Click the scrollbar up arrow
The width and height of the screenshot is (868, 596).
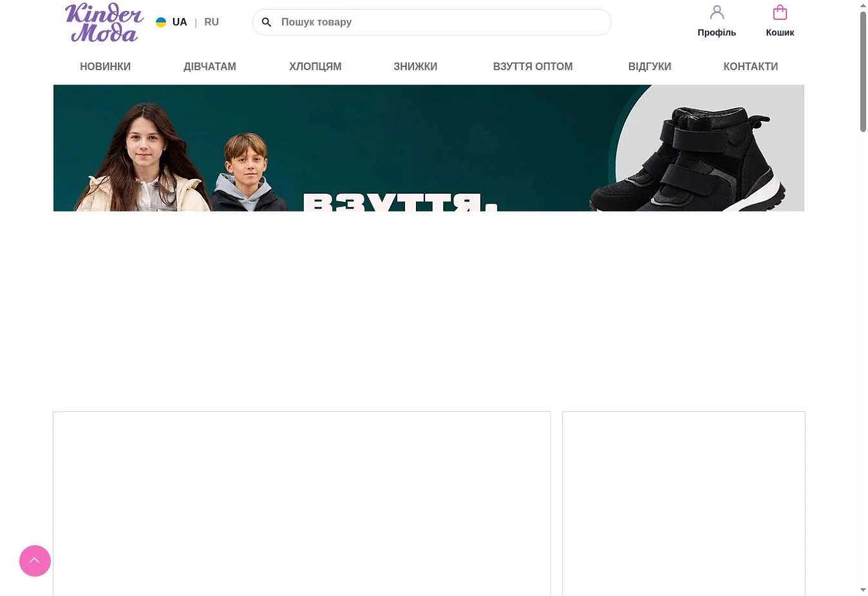tap(863, 5)
